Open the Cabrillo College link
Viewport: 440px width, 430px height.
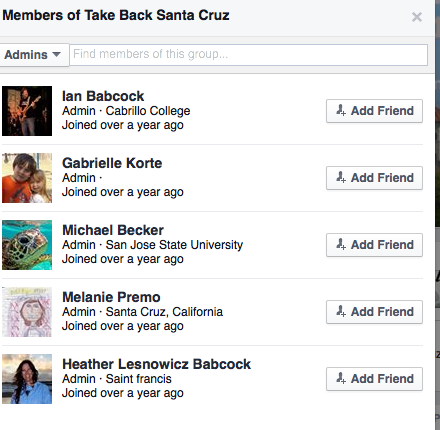tap(148, 111)
